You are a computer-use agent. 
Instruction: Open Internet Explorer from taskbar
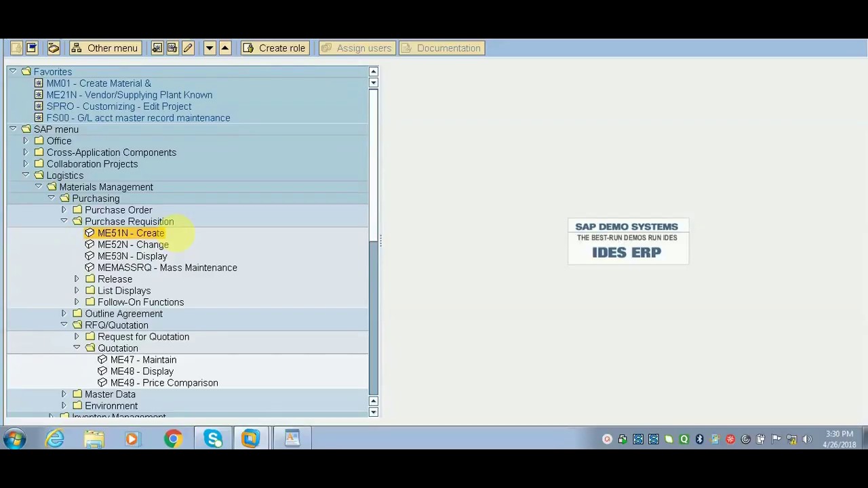[55, 439]
